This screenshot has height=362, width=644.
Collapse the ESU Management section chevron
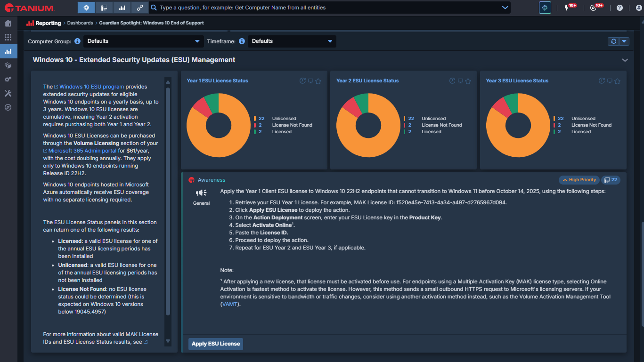point(625,60)
